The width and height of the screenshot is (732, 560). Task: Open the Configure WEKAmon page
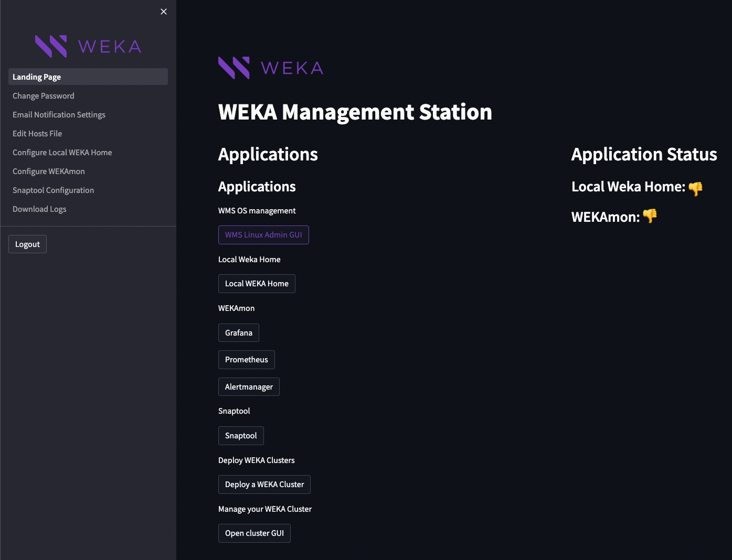49,171
